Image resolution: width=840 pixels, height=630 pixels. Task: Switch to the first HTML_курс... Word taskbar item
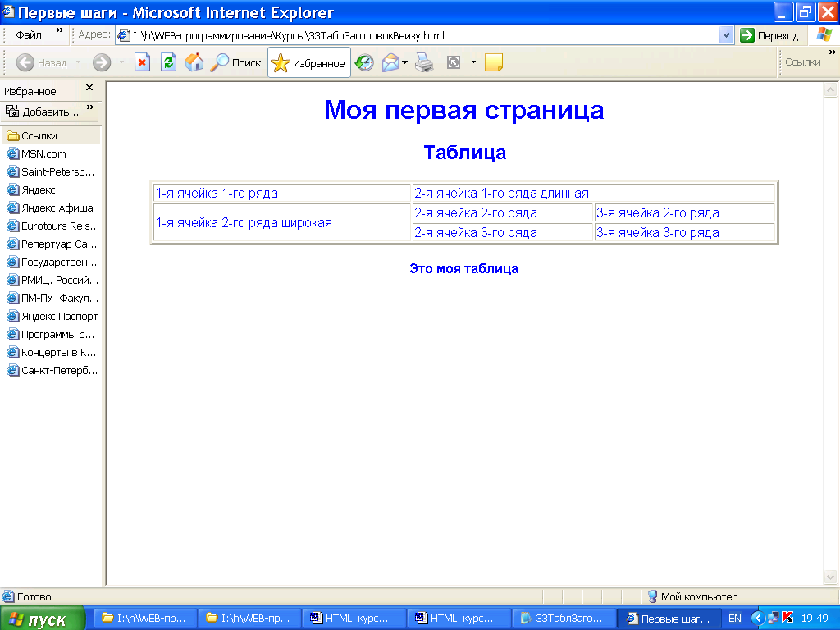[353, 619]
